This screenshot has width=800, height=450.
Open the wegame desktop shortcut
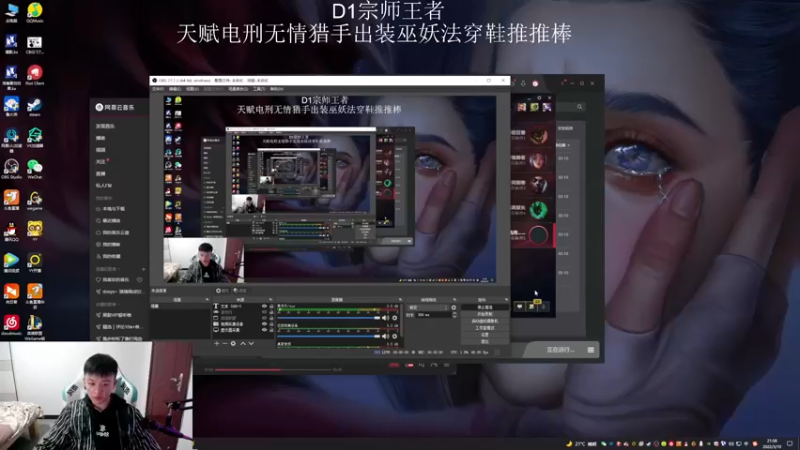pyautogui.click(x=34, y=201)
